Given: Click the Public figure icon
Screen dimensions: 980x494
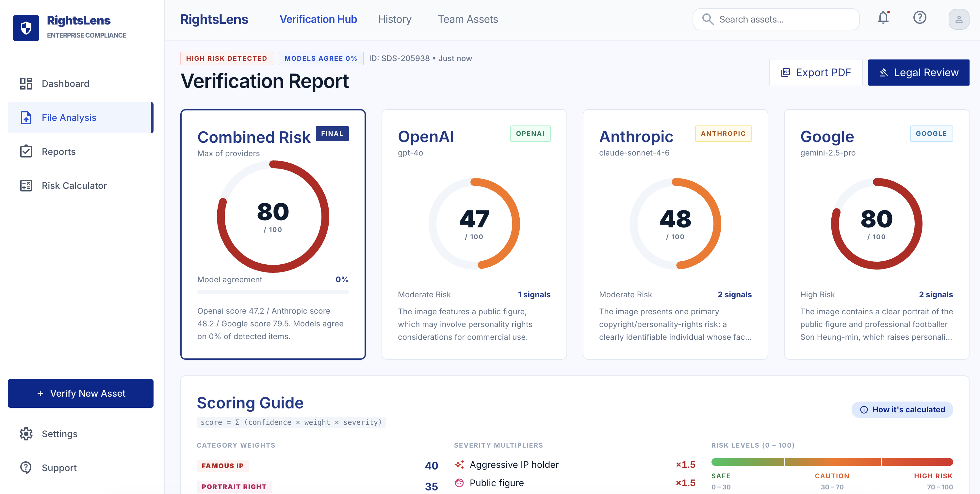Looking at the screenshot, I should pos(459,483).
